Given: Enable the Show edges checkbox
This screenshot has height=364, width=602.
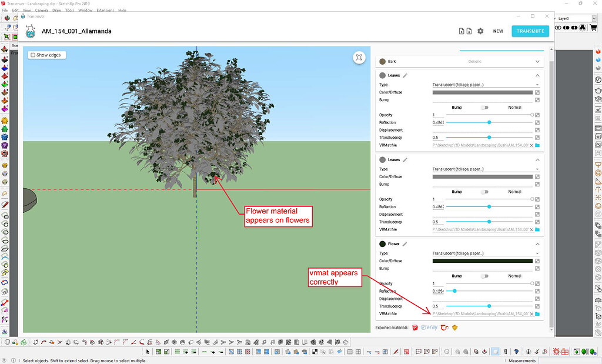Looking at the screenshot, I should 33,54.
